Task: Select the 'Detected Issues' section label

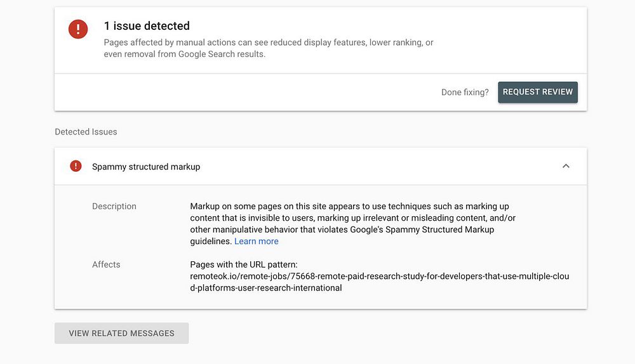Action: pyautogui.click(x=86, y=132)
